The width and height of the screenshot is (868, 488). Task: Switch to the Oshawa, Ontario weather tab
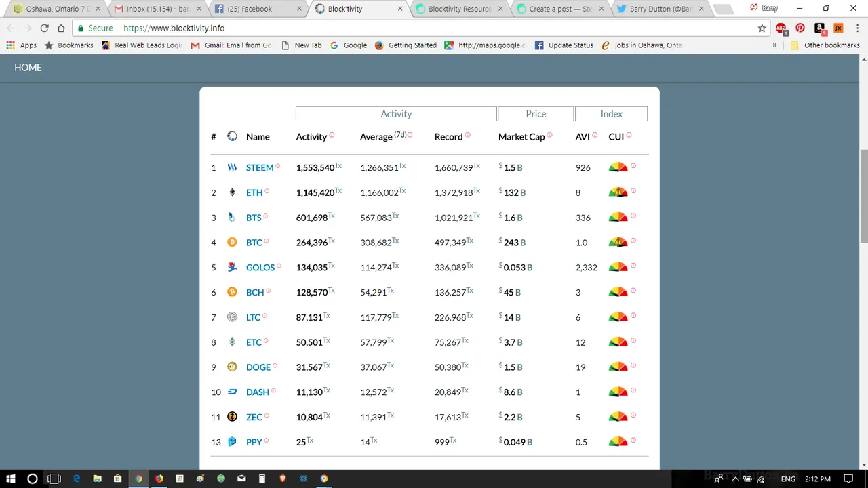[x=56, y=9]
